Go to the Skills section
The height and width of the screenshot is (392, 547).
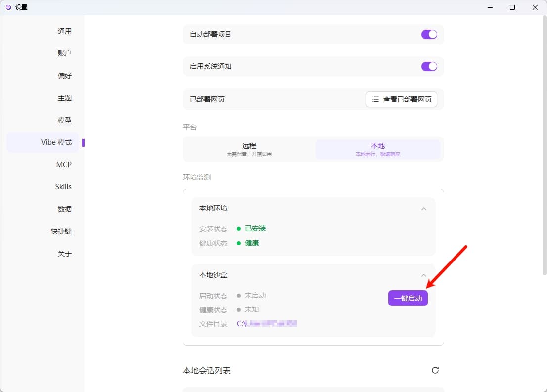63,187
